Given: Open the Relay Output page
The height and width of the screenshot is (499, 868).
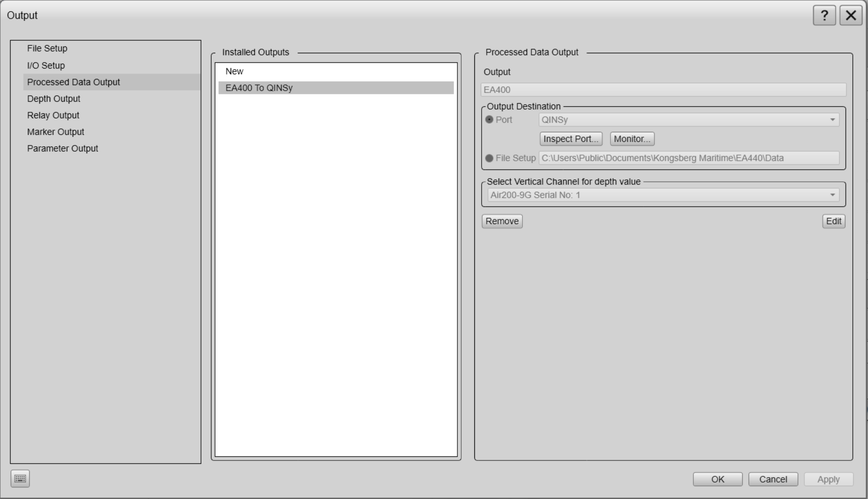Looking at the screenshot, I should click(53, 115).
